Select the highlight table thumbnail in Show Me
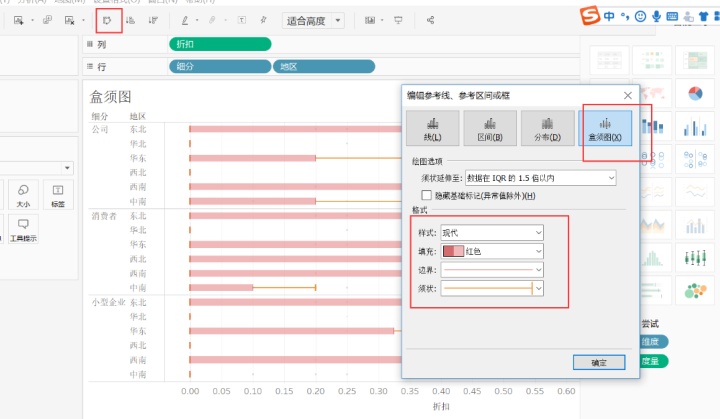 tap(695, 60)
